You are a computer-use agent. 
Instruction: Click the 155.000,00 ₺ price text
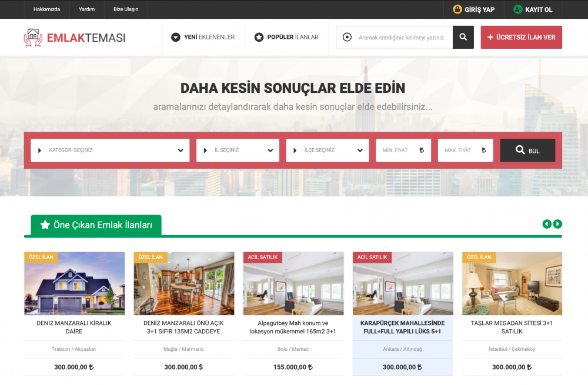coord(293,367)
